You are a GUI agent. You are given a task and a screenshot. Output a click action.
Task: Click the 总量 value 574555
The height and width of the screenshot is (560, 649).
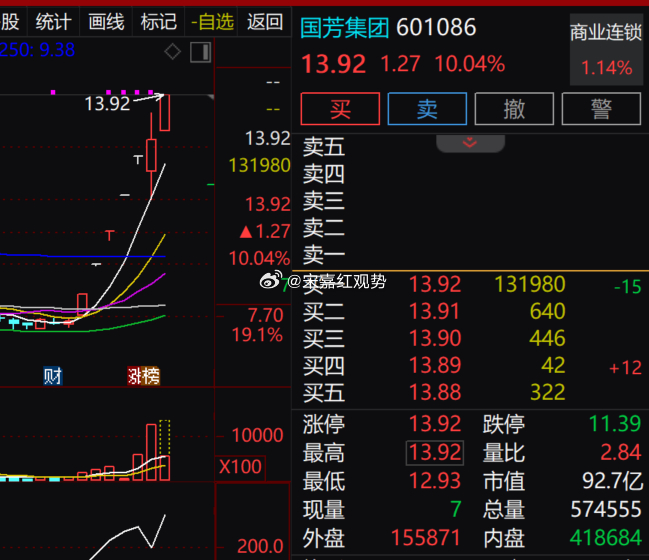606,510
